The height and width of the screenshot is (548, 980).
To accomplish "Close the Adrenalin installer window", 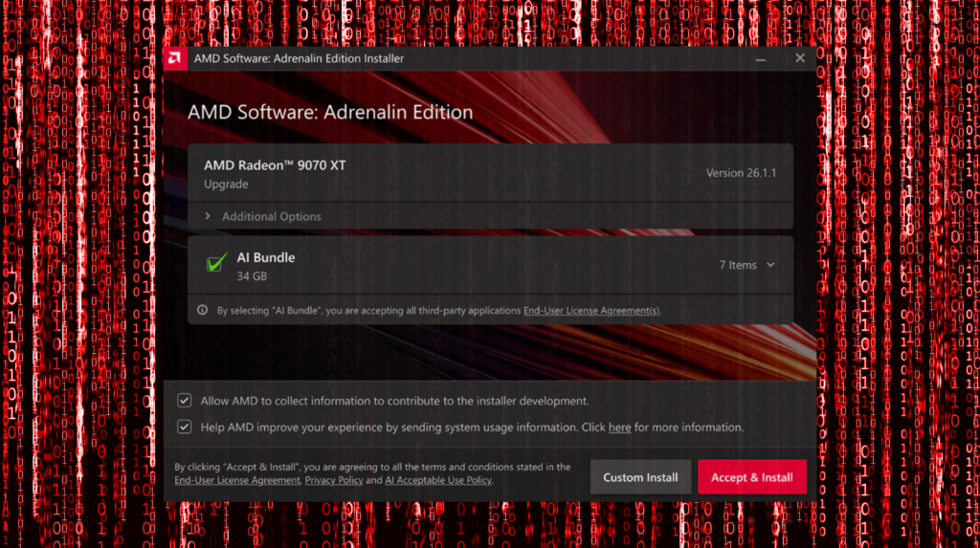I will 800,58.
